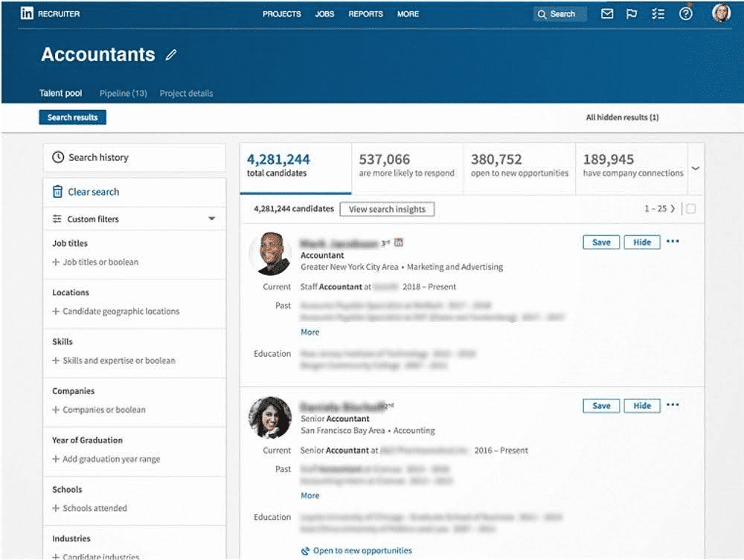This screenshot has height=560, width=744.
Task: Open the Reports menu item
Action: click(x=365, y=13)
